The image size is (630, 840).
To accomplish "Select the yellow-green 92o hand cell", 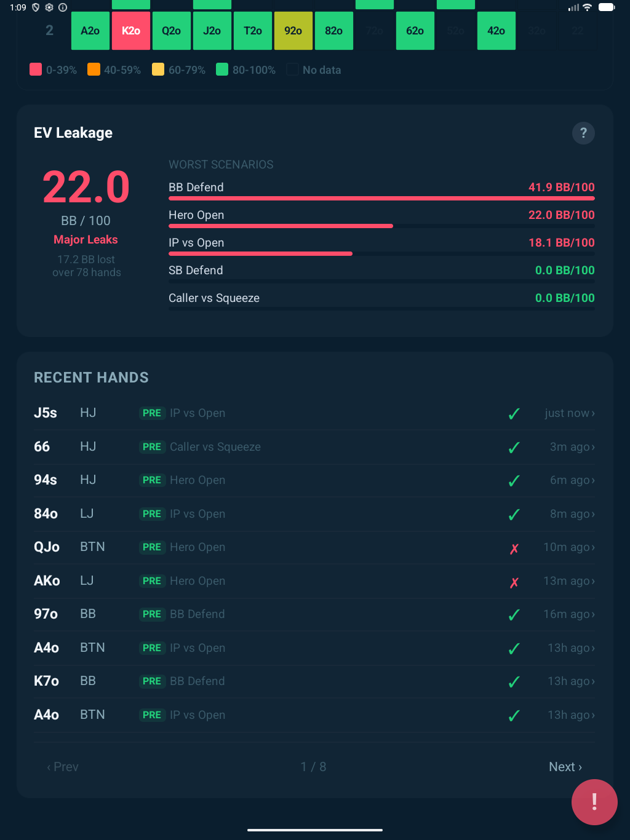I will (293, 31).
